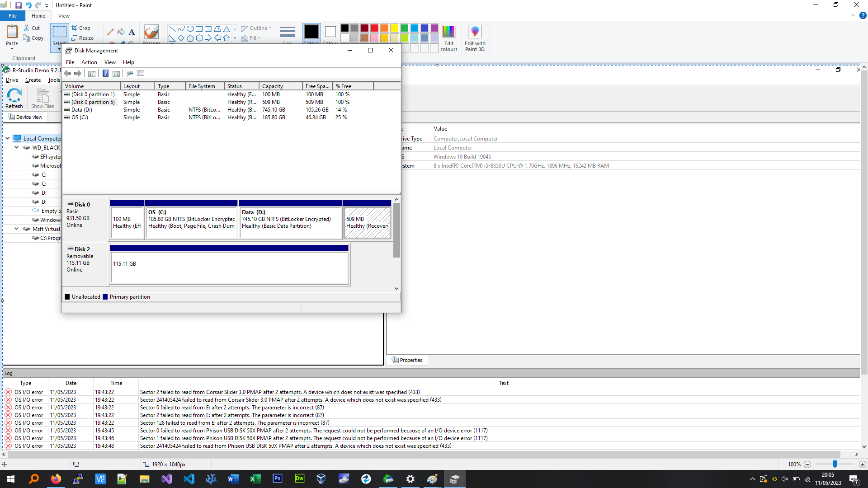Viewport: 868px width, 488px height.
Task: Click the Properties checklist icon in Disk Management toolbar
Action: click(x=141, y=73)
